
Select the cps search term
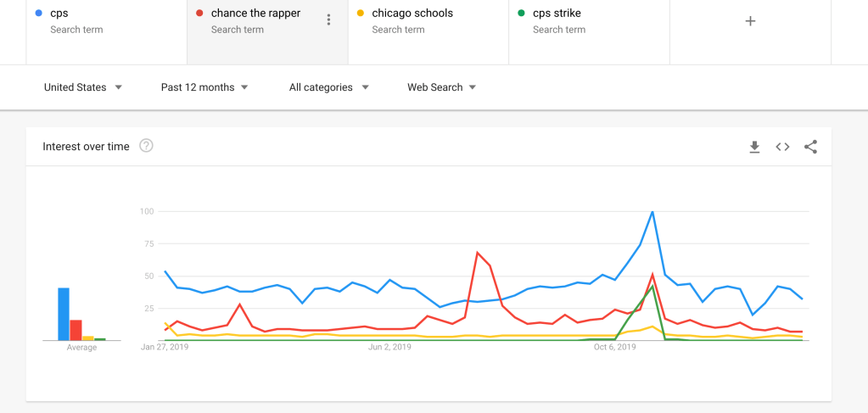59,14
